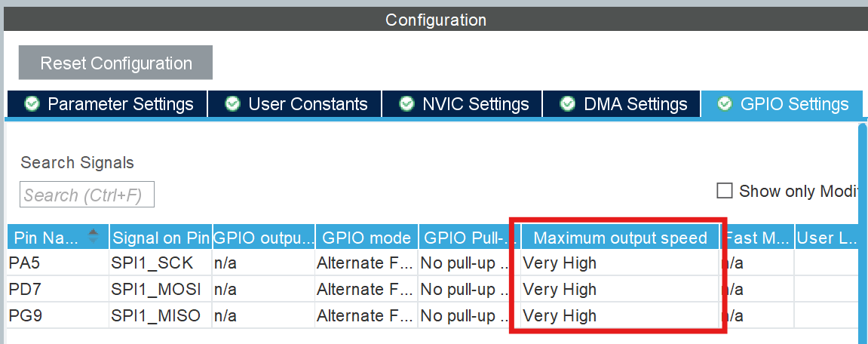Click the Alternate Function mode cell for PD7
Image resolution: width=868 pixels, height=344 pixels.
click(367, 289)
